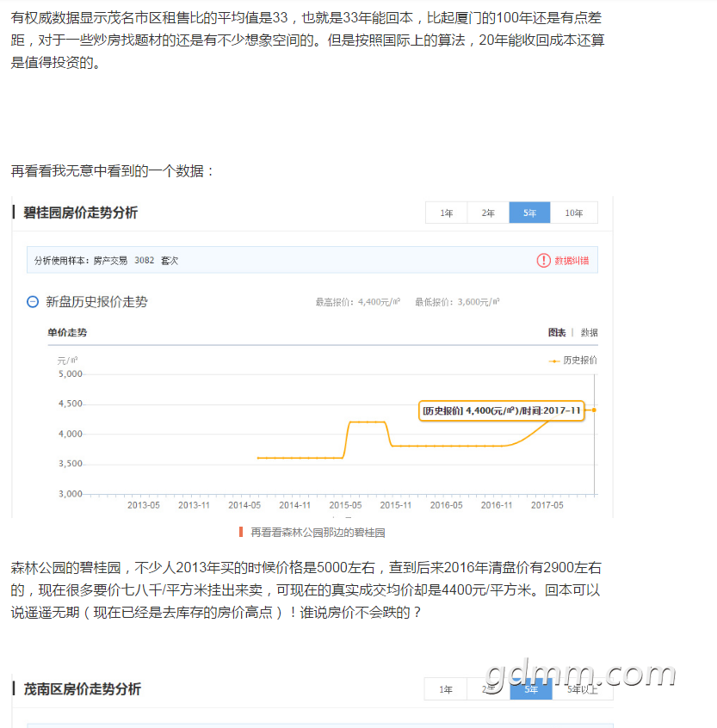Select the 2年 tab in 碧桂园 chart
Screen dimensions: 717x728
488,213
